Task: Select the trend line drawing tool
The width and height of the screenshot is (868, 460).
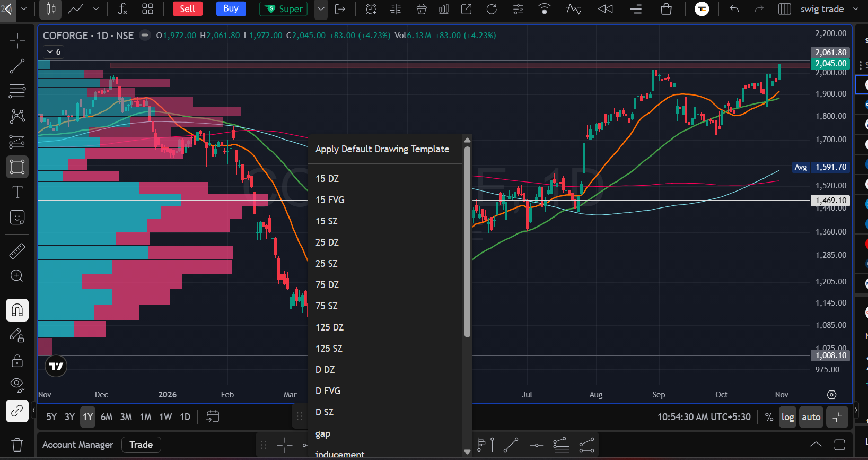Action: click(17, 66)
